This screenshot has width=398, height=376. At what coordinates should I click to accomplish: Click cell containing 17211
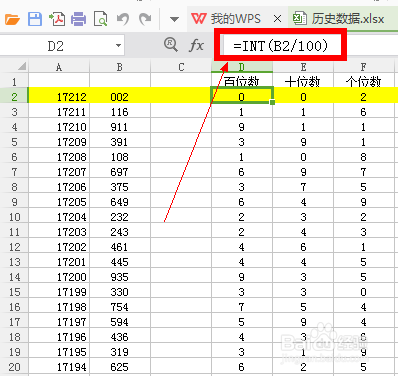pyautogui.click(x=59, y=112)
